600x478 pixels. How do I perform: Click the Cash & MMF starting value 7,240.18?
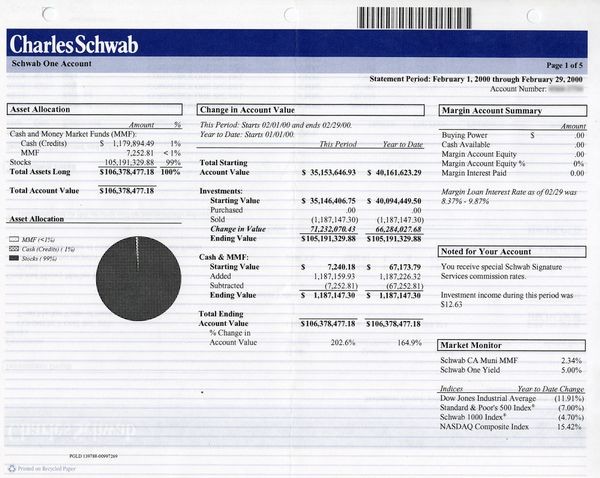click(341, 267)
